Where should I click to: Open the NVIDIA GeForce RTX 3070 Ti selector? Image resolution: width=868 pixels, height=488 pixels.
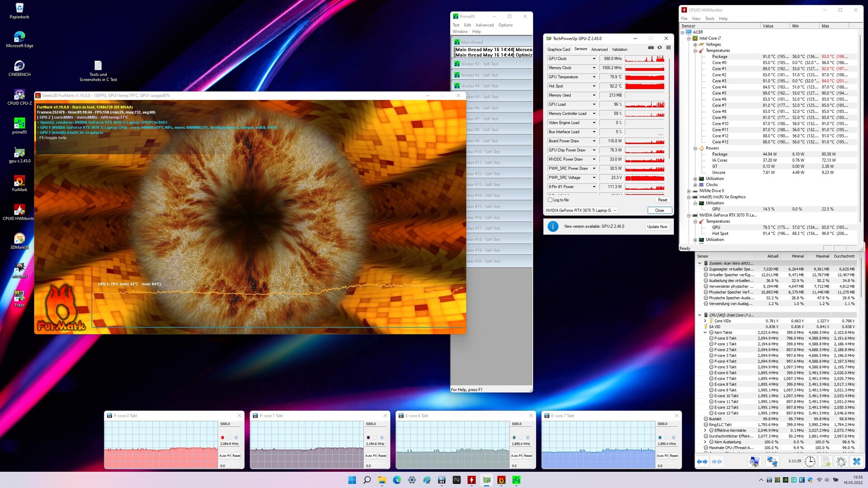click(581, 211)
